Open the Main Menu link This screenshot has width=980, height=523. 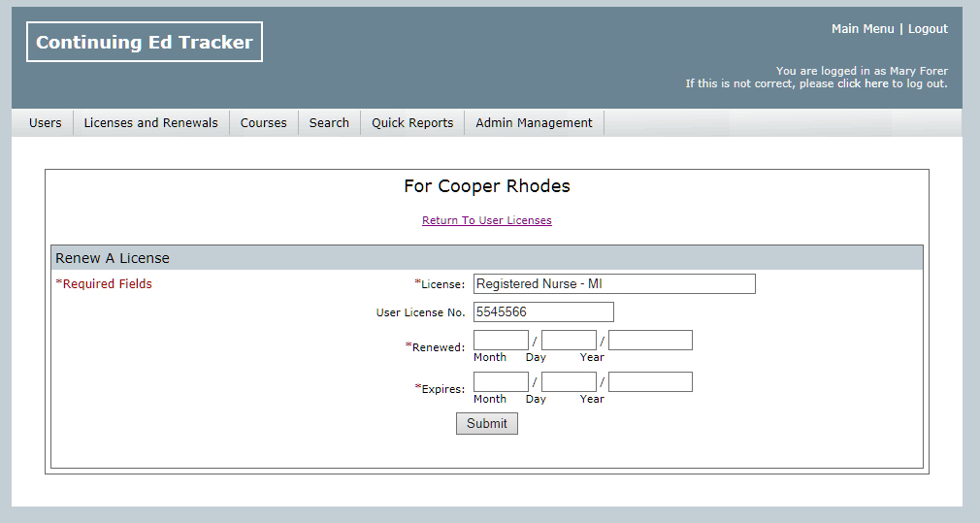pyautogui.click(x=862, y=29)
